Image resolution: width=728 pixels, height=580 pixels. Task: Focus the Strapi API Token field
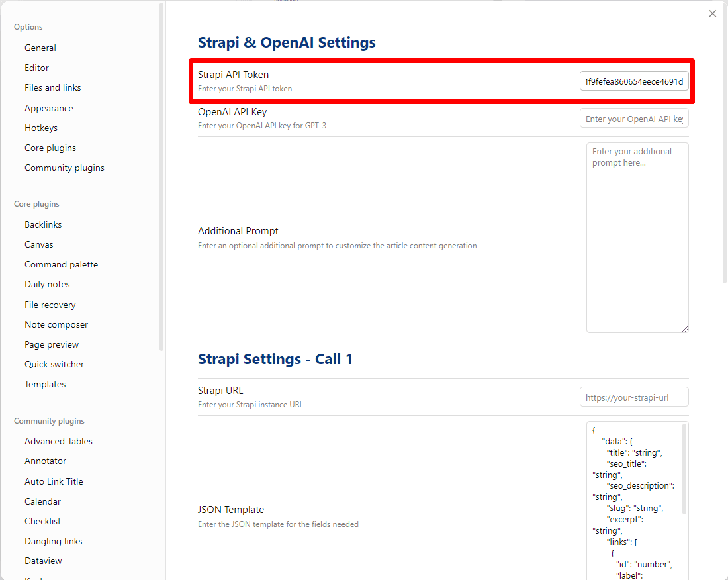pyautogui.click(x=634, y=81)
